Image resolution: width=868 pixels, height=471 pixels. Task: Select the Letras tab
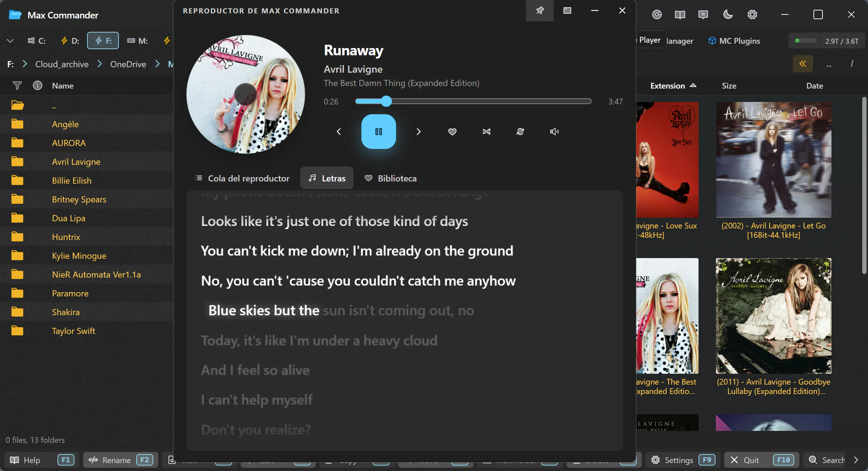point(327,178)
